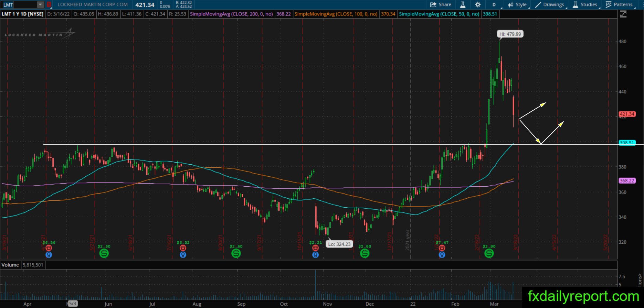Image resolution: width=644 pixels, height=308 pixels.
Task: Click the 398.51 value in the study header
Action: coord(490,14)
